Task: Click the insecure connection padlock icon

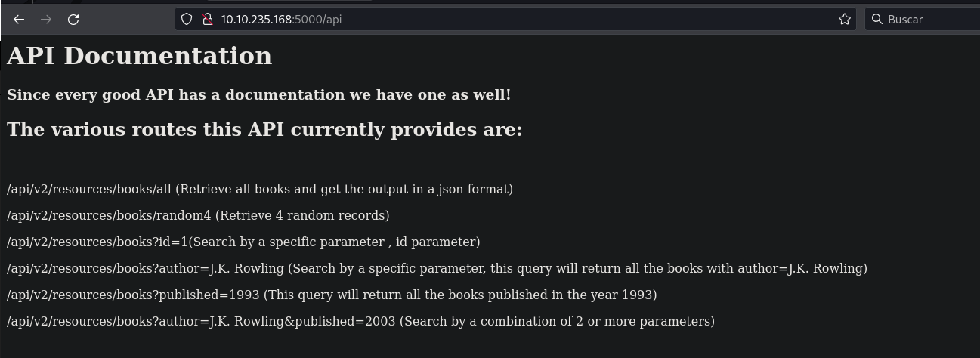Action: click(x=207, y=20)
